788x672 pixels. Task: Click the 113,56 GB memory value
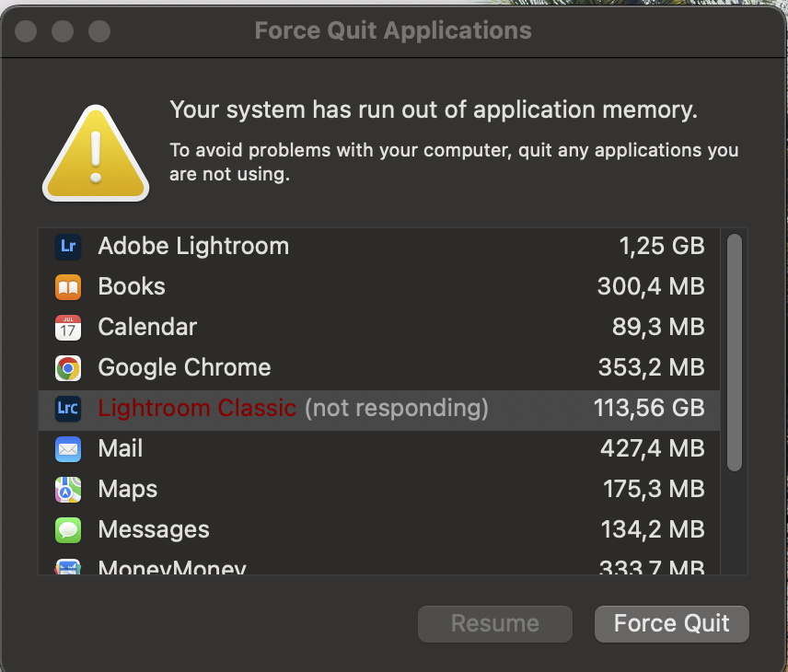[649, 408]
